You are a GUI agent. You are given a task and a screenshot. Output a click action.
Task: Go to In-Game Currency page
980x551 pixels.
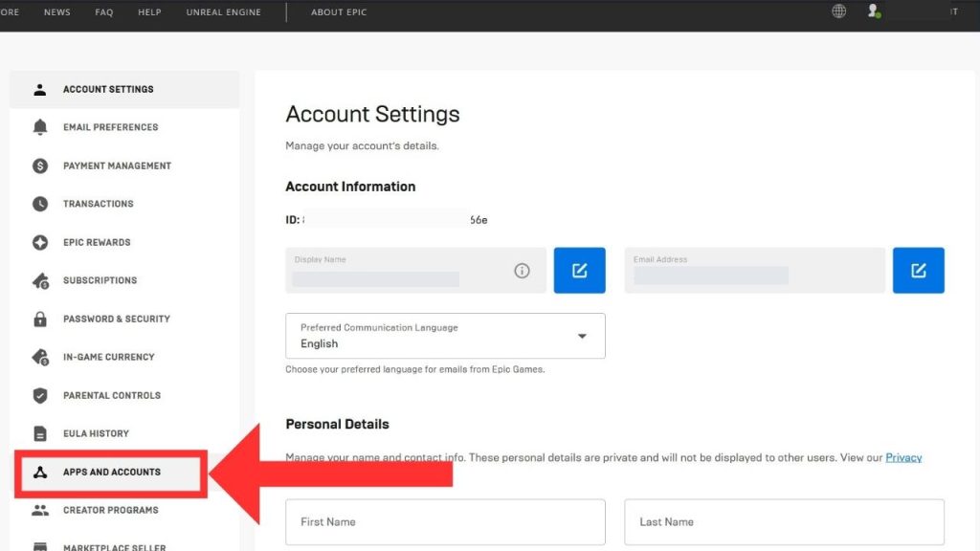(124, 358)
